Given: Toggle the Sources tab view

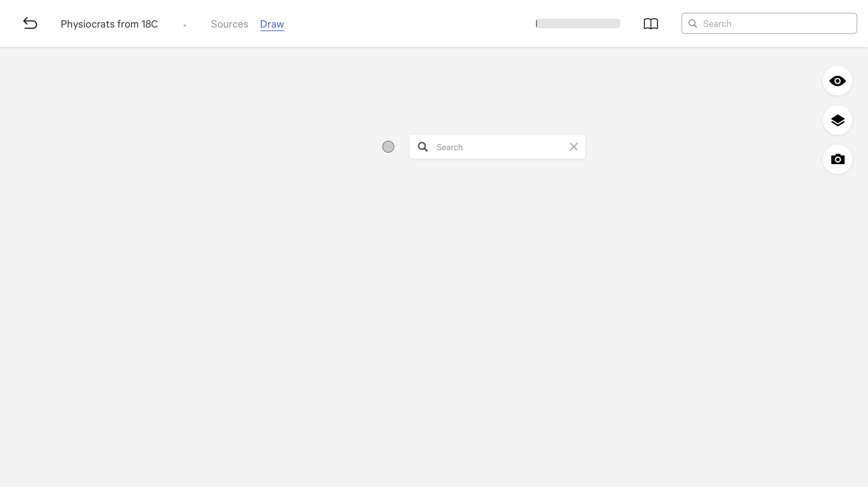Looking at the screenshot, I should tap(229, 24).
